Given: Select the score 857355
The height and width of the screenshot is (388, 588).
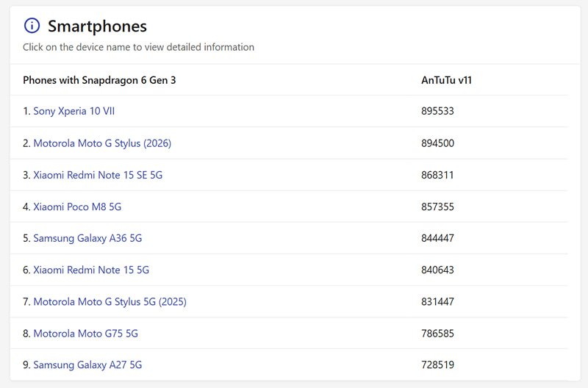Looking at the screenshot, I should point(437,206).
